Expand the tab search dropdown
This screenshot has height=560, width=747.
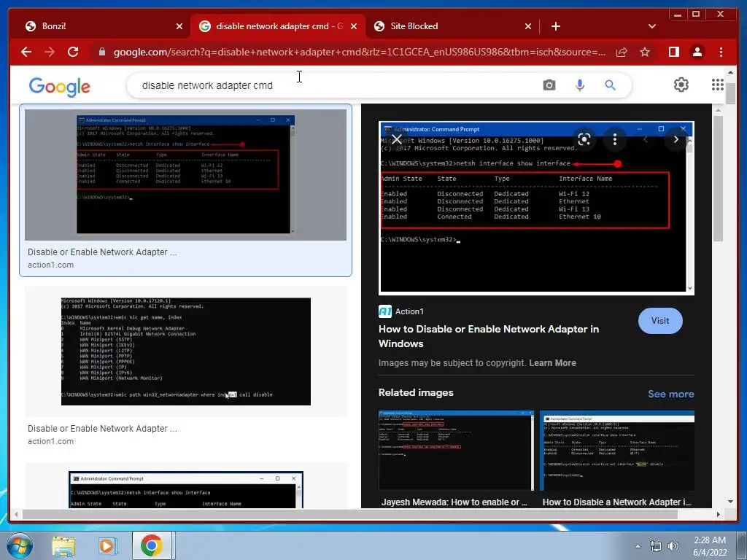click(x=652, y=26)
